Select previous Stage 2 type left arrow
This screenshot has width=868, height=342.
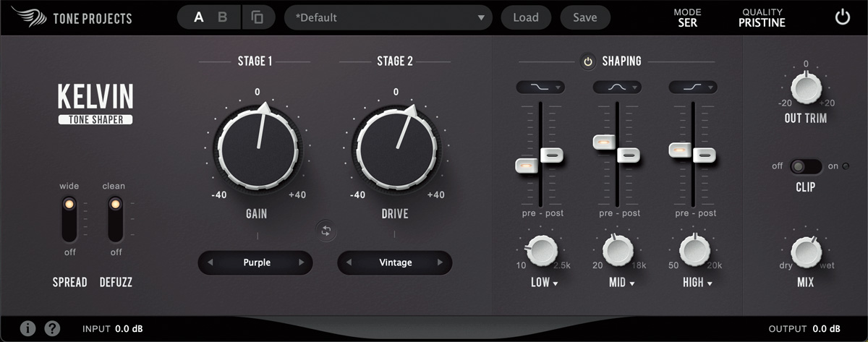[x=349, y=262]
